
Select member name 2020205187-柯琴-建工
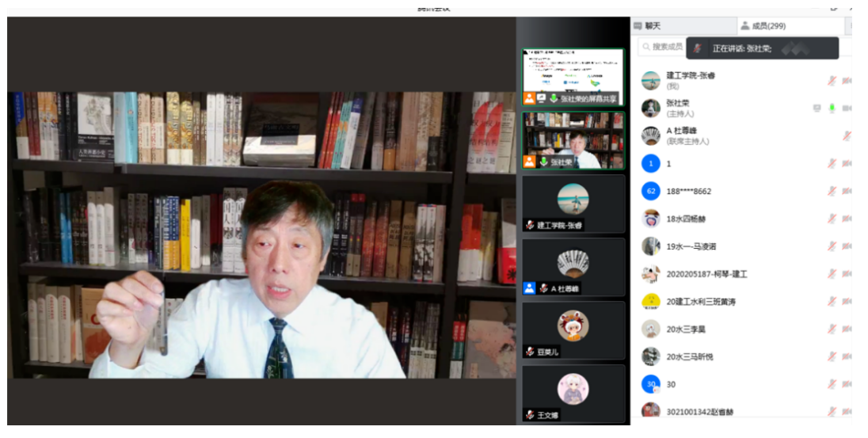click(x=706, y=274)
